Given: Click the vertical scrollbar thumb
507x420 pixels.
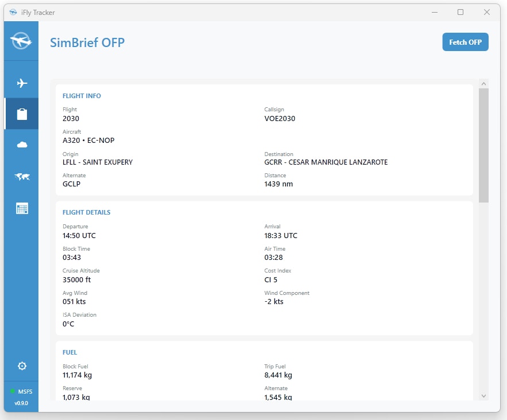Looking at the screenshot, I should point(483,143).
